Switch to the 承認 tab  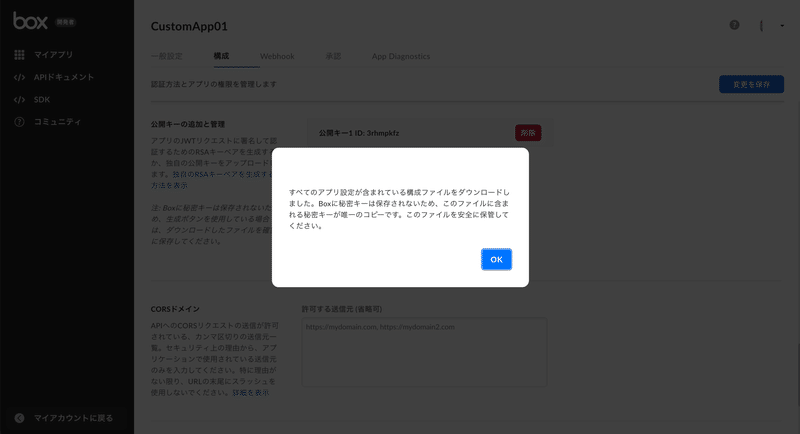point(333,56)
